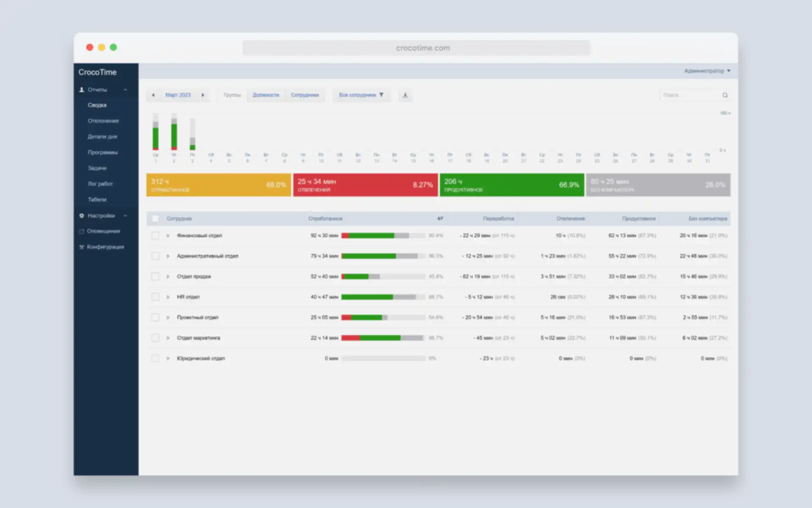This screenshot has width=812, height=508.
Task: Click the download report icon
Action: (405, 95)
